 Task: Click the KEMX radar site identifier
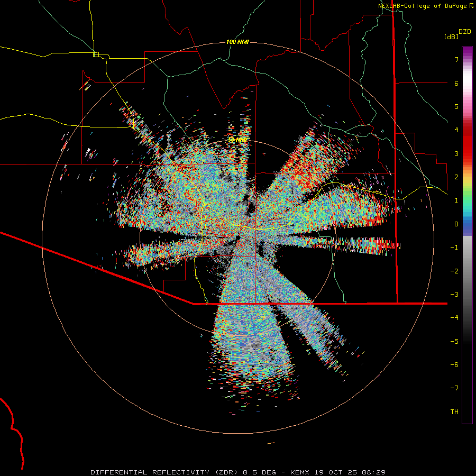[300, 472]
